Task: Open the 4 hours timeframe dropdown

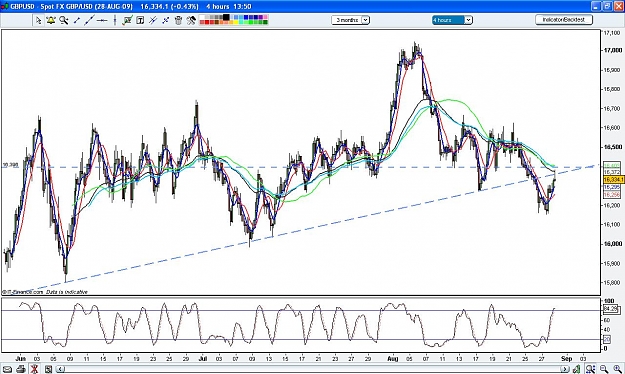Action: pyautogui.click(x=452, y=20)
